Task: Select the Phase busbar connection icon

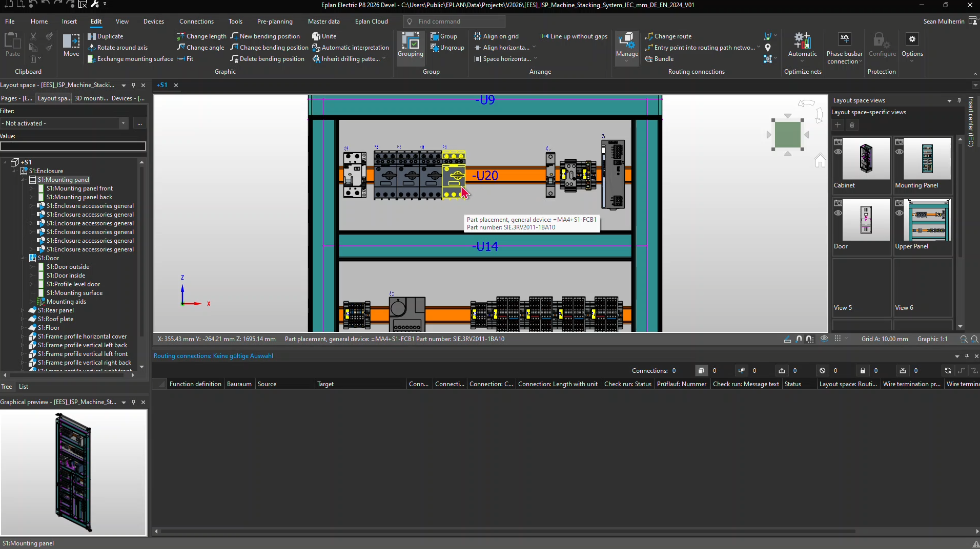Action: 844,40
